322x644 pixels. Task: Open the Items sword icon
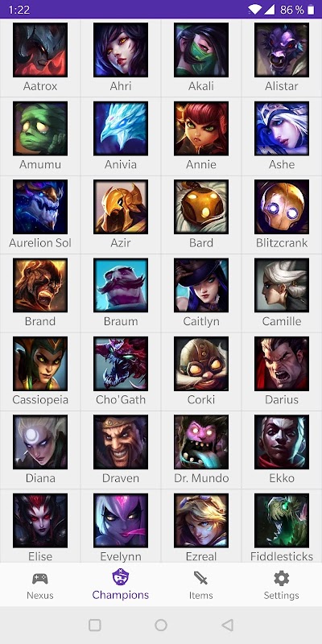(200, 578)
